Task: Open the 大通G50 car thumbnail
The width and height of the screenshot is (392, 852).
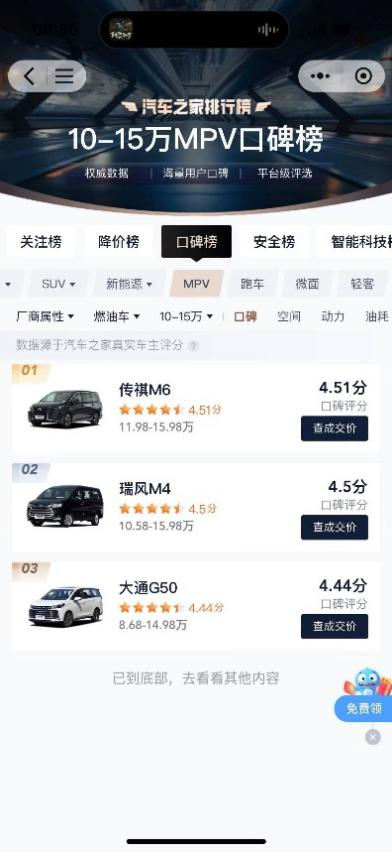Action: click(65, 606)
